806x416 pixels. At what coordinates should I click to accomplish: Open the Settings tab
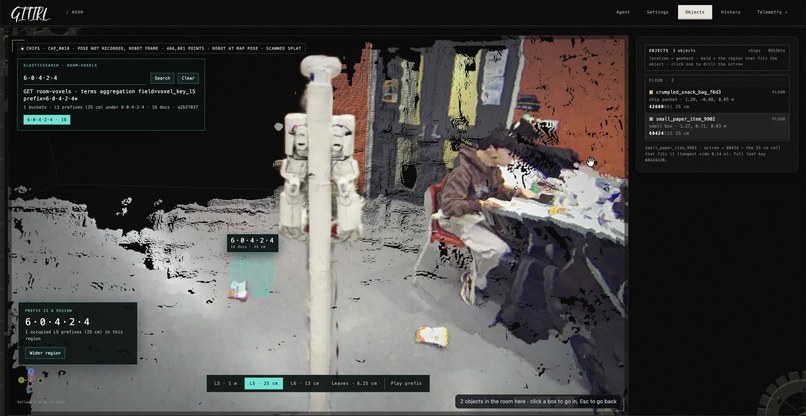click(x=657, y=12)
